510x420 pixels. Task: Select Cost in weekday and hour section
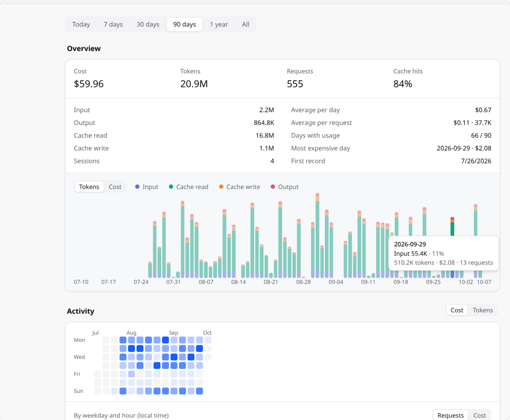pyautogui.click(x=480, y=415)
